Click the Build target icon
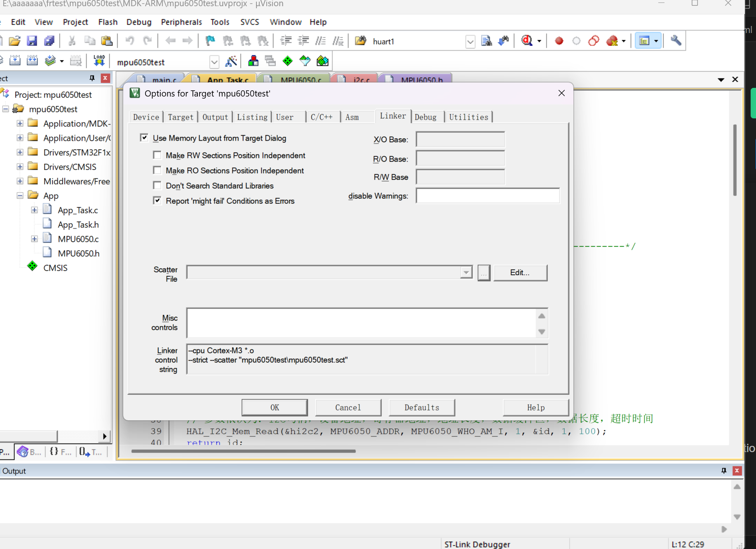The image size is (756, 549). (15, 61)
